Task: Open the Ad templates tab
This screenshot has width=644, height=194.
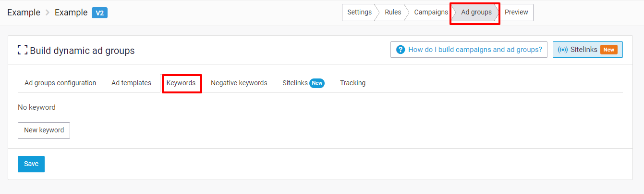Action: (131, 83)
